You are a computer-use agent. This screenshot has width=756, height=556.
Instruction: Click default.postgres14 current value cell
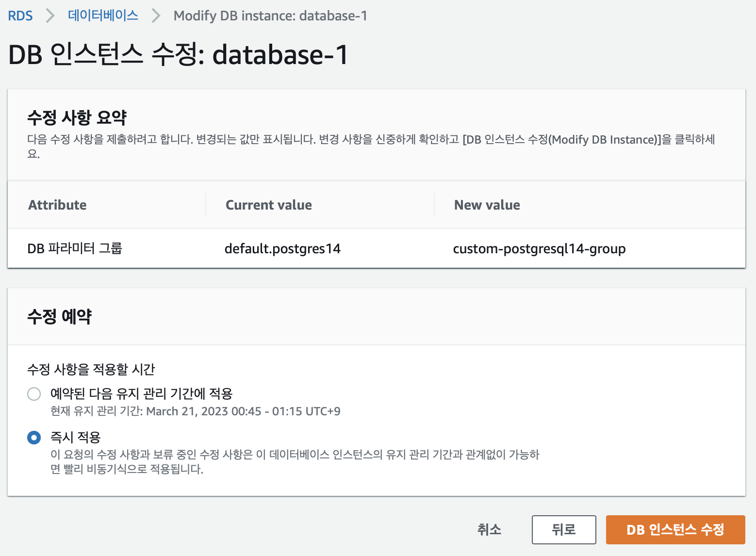tap(282, 248)
